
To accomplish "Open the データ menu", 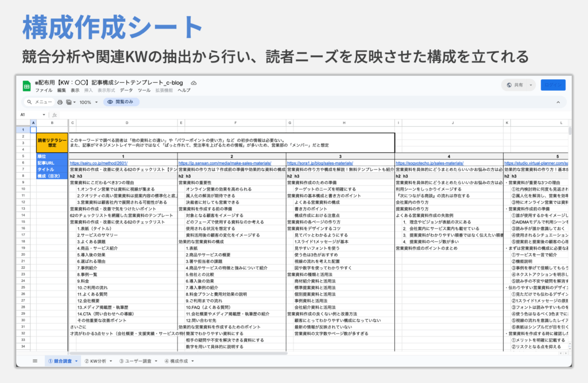I will (126, 90).
